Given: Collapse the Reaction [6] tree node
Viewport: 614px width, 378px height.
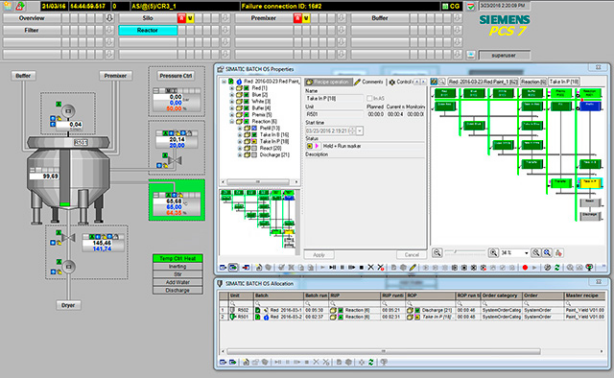Looking at the screenshot, I should 231,121.
